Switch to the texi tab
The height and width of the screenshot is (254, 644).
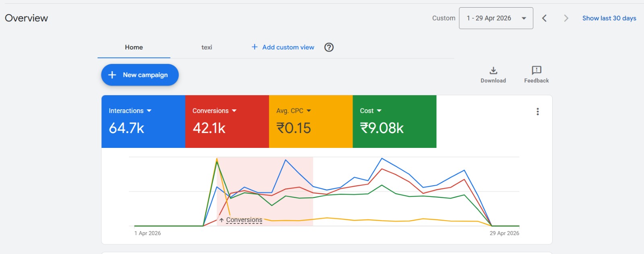207,47
